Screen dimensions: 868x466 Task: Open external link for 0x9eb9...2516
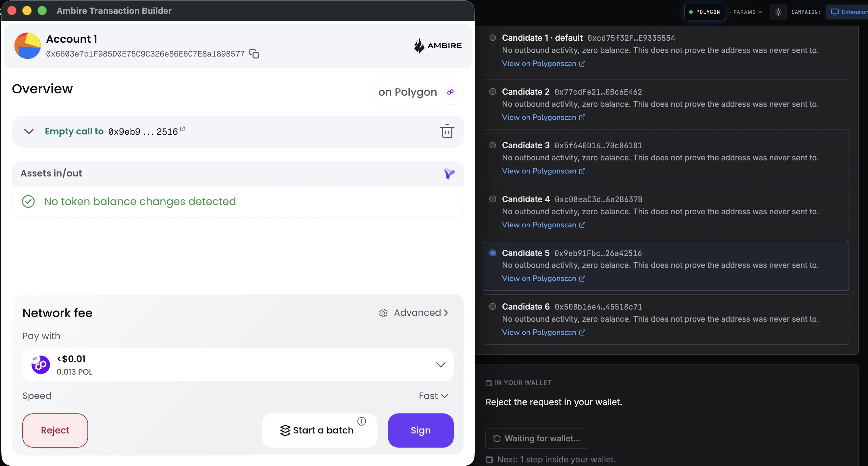182,128
